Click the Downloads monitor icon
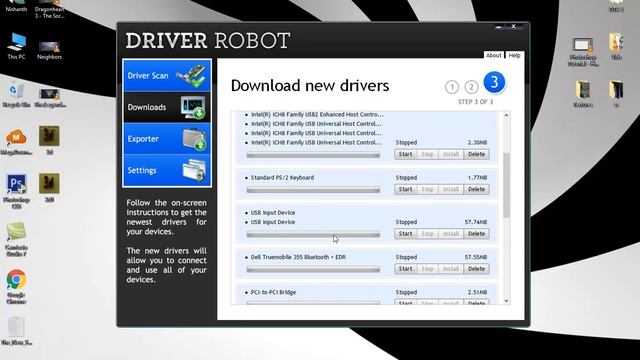Screen dimensions: 640x360 click(x=193, y=107)
